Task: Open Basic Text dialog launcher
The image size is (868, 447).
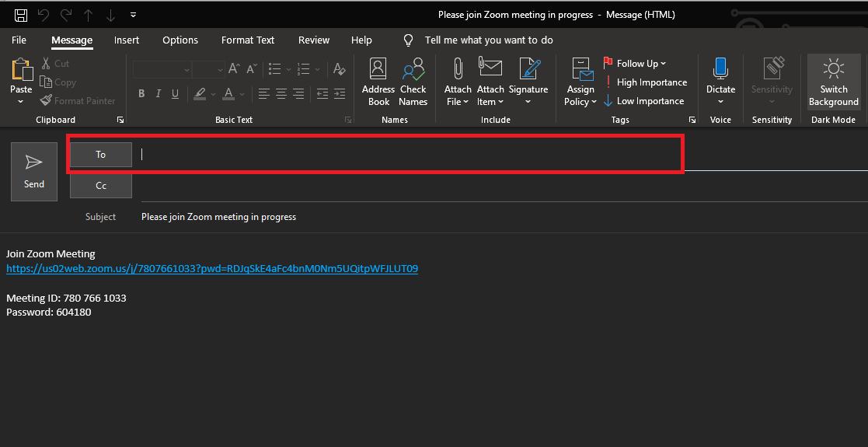Action: [x=348, y=120]
